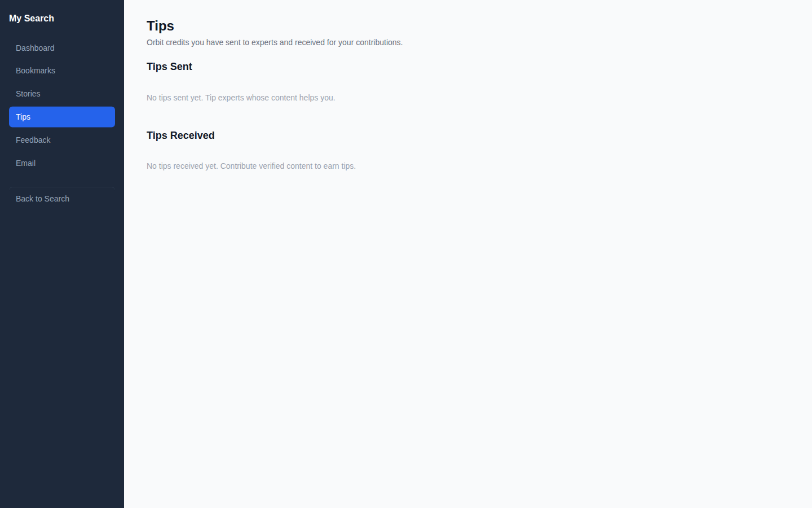Navigate to the Feedback page

coord(62,140)
